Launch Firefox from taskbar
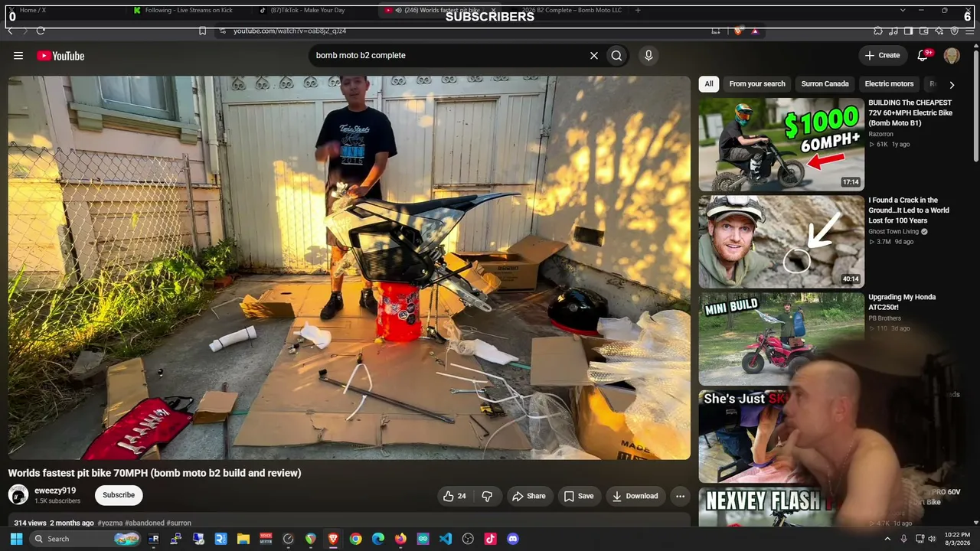980x551 pixels. click(x=400, y=539)
